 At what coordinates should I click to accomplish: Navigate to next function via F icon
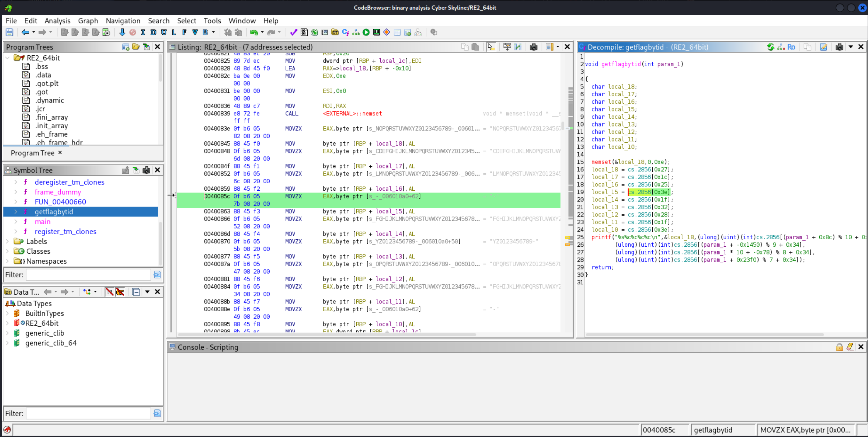point(184,32)
